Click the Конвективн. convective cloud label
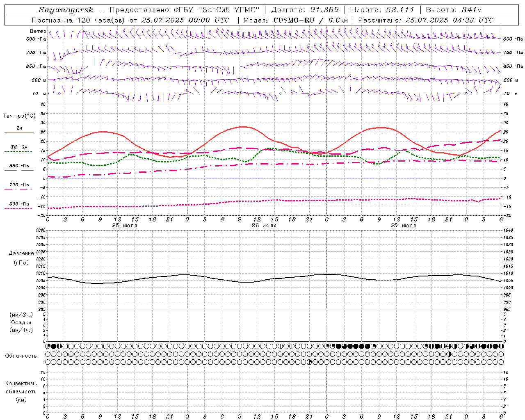The width and height of the screenshot is (525, 420). (x=21, y=383)
